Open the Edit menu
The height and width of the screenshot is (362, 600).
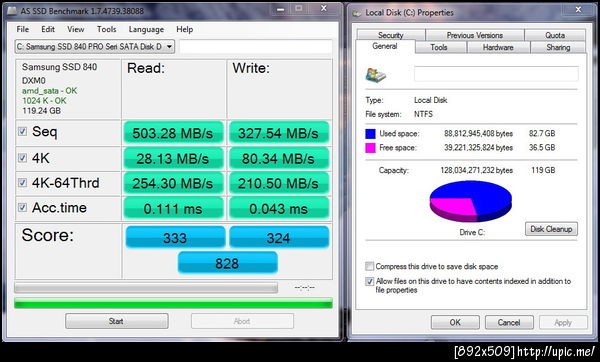48,29
